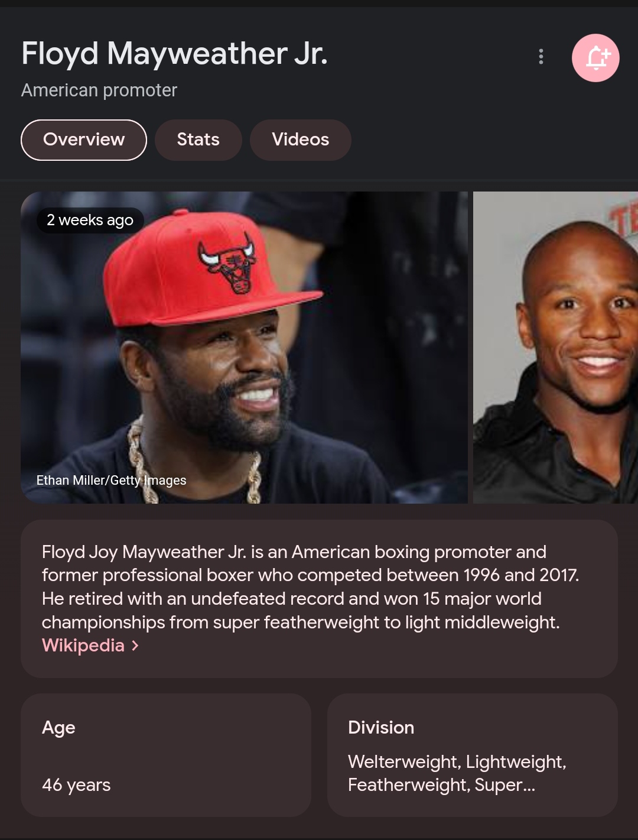View the second portrait photo of Mayweather
Viewport: 638px width, 840px height.
coord(555,348)
